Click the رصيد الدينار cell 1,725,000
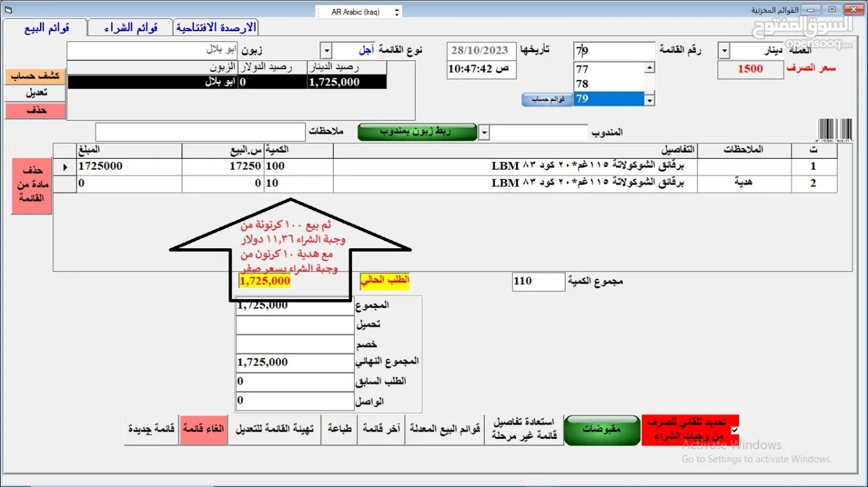This screenshot has height=487, width=868. pos(347,82)
